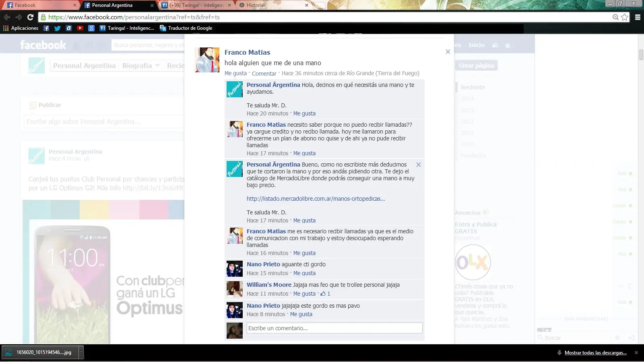Click the page vertical scrollbar thumb
Image resolution: width=644 pixels, height=362 pixels.
[x=641, y=54]
